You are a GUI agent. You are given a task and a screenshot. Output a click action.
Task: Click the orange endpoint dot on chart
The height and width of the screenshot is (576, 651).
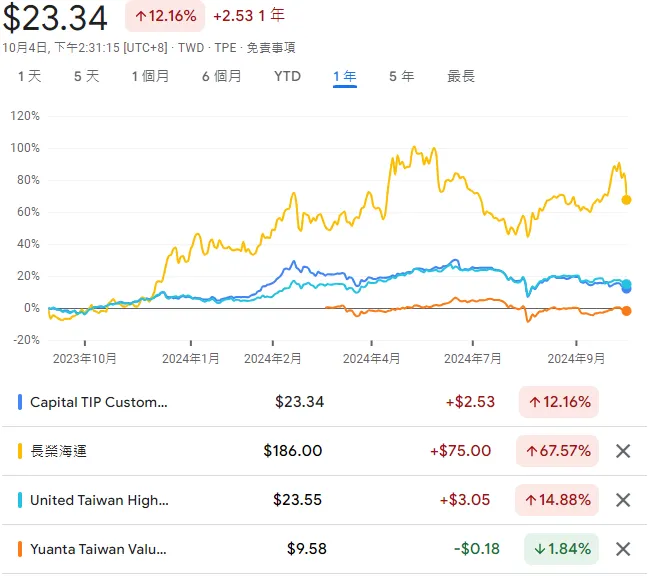(x=626, y=311)
